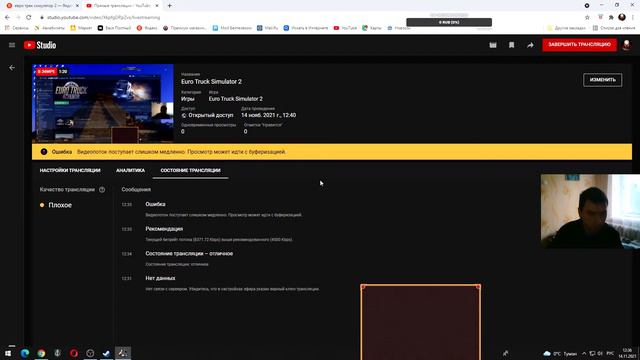This screenshot has height=360, width=640.
Task: Click the language indicator in the system tray
Action: 610,353
